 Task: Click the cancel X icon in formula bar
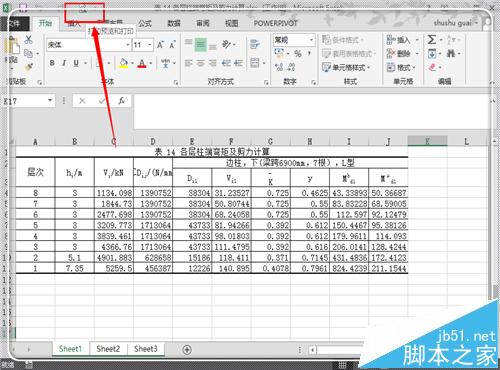pyautogui.click(x=82, y=101)
